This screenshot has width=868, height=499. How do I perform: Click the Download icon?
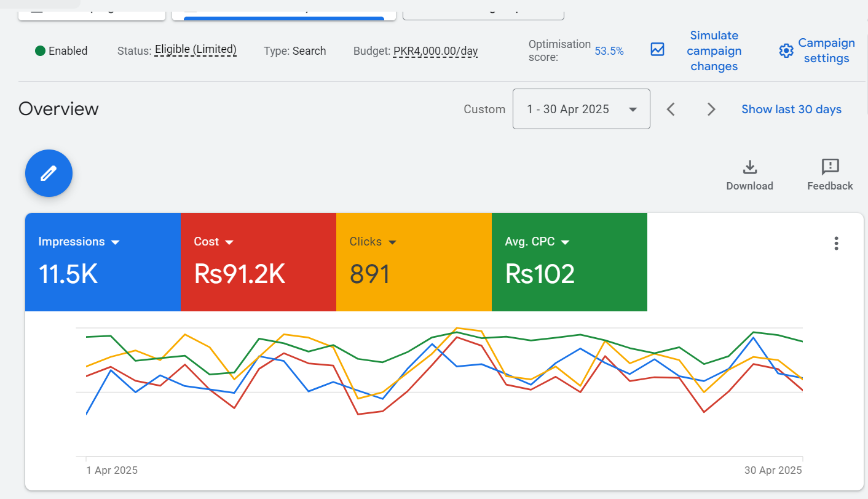749,167
